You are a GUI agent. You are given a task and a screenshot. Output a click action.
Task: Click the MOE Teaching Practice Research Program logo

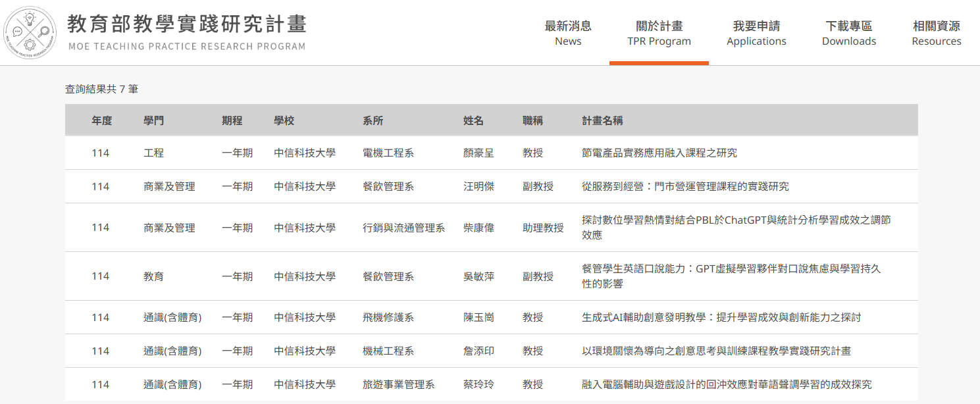point(30,32)
